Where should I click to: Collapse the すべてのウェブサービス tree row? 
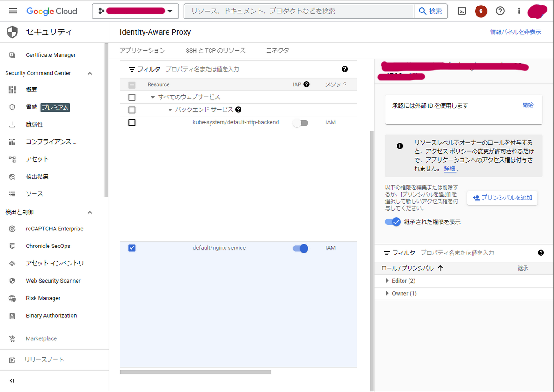pos(153,97)
